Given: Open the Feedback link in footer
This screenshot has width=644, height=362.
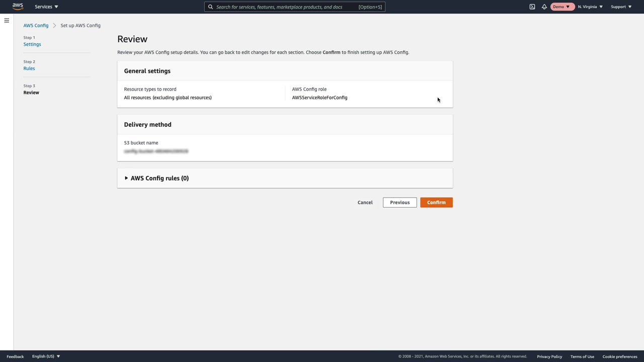Looking at the screenshot, I should [x=15, y=356].
